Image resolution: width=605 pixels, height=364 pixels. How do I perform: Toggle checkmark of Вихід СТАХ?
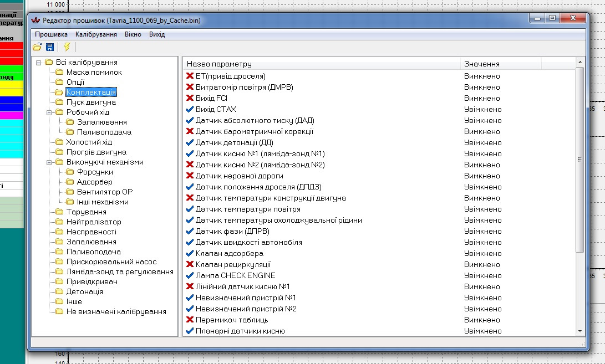coord(190,109)
